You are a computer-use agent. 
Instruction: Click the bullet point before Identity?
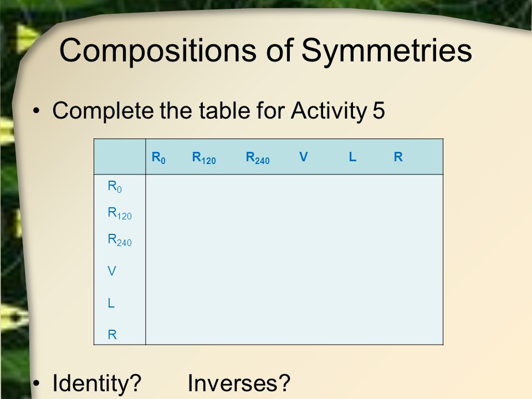click(37, 383)
